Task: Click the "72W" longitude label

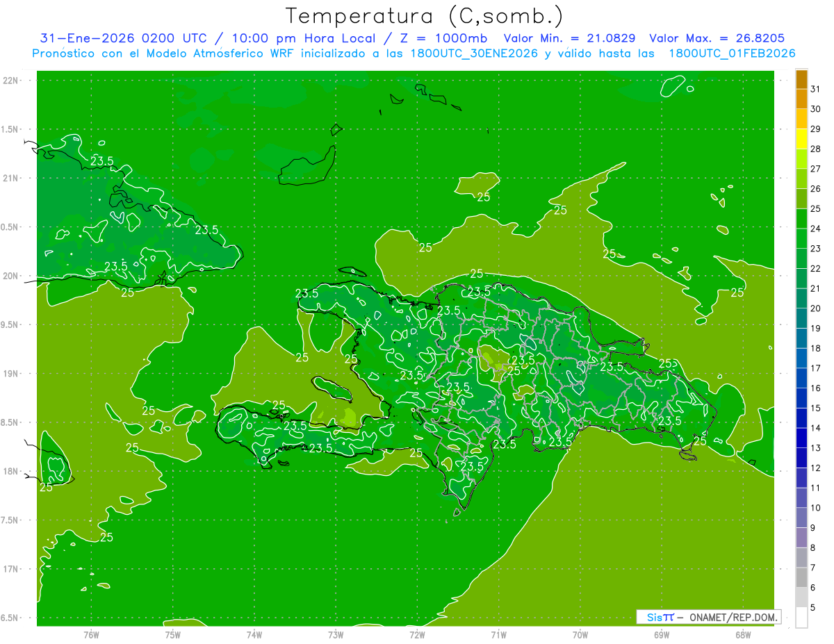Action: pos(417,635)
